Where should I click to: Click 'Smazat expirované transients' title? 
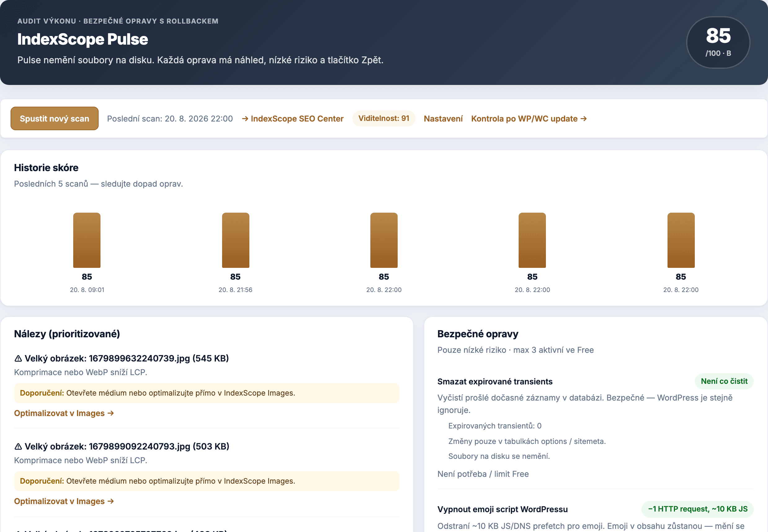click(495, 382)
